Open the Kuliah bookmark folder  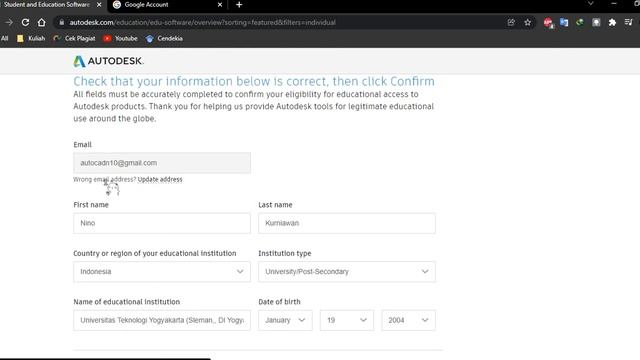(x=31, y=38)
